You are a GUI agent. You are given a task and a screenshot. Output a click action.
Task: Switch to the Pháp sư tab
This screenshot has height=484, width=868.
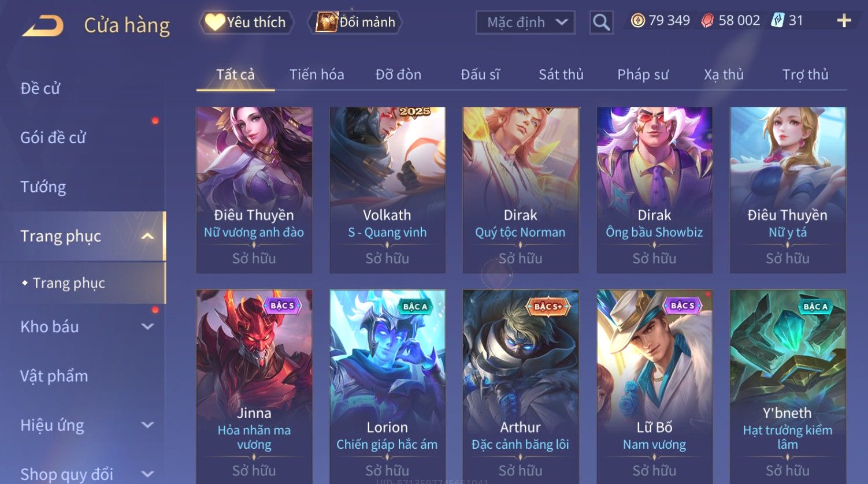[643, 75]
